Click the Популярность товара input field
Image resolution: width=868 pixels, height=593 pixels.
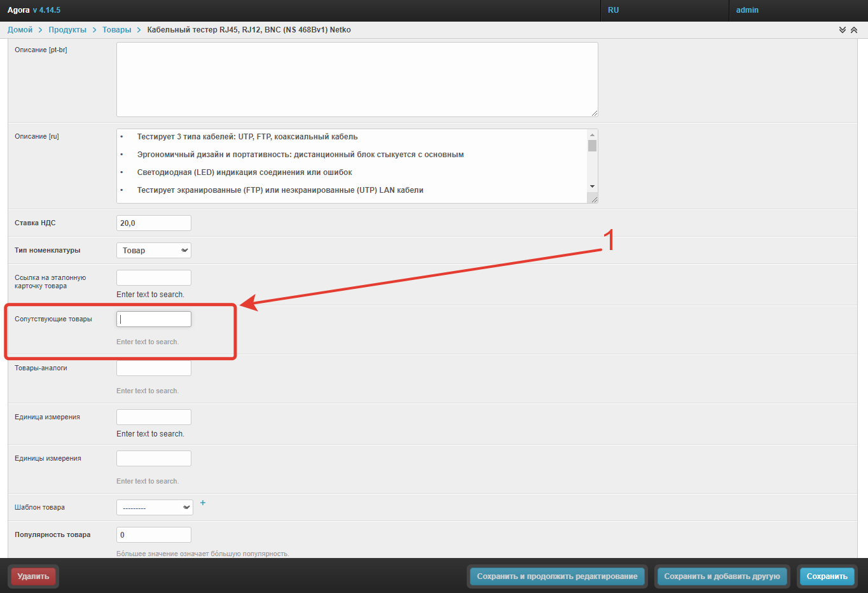coord(154,535)
